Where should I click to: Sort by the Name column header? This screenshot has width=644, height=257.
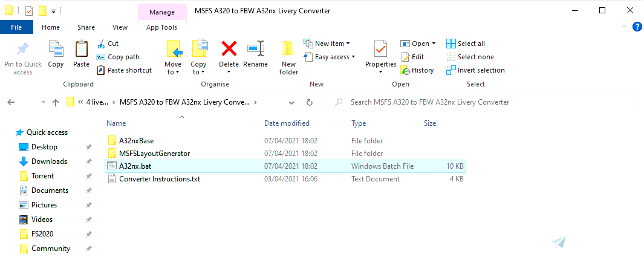coord(116,123)
